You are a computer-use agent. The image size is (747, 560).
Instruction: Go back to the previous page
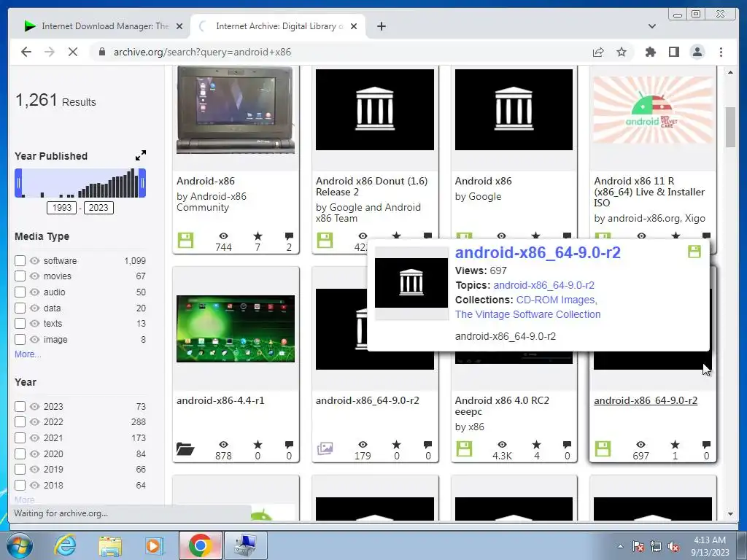(26, 52)
